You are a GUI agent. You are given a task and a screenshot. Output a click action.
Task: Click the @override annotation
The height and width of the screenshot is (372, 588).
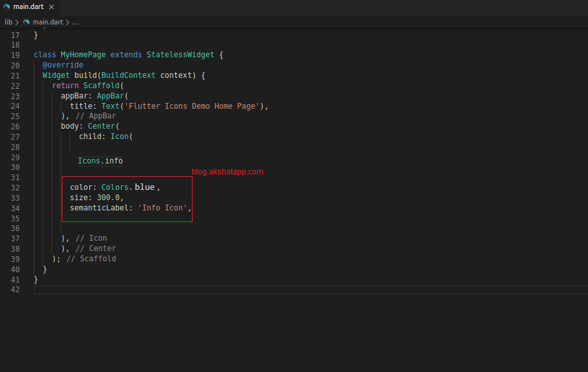[x=62, y=64]
